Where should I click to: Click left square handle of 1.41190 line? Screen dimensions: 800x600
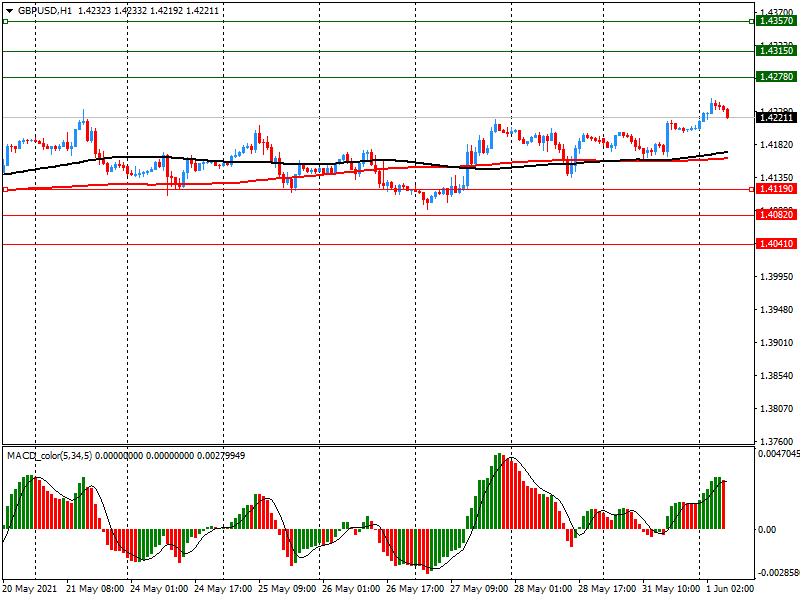pyautogui.click(x=5, y=189)
